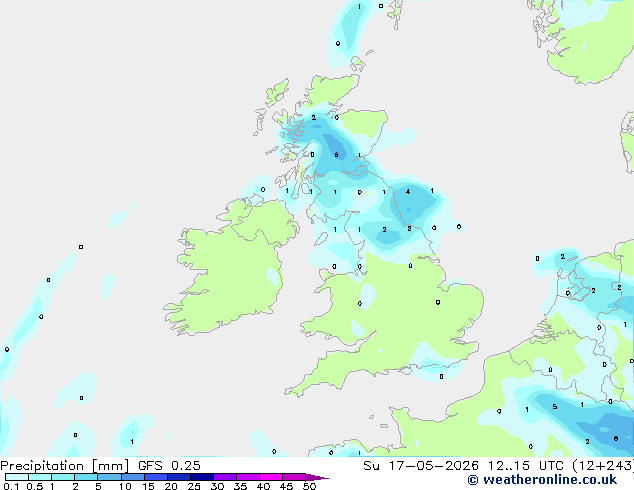Click the '40' legend scale label
634x490 pixels.
(263, 486)
